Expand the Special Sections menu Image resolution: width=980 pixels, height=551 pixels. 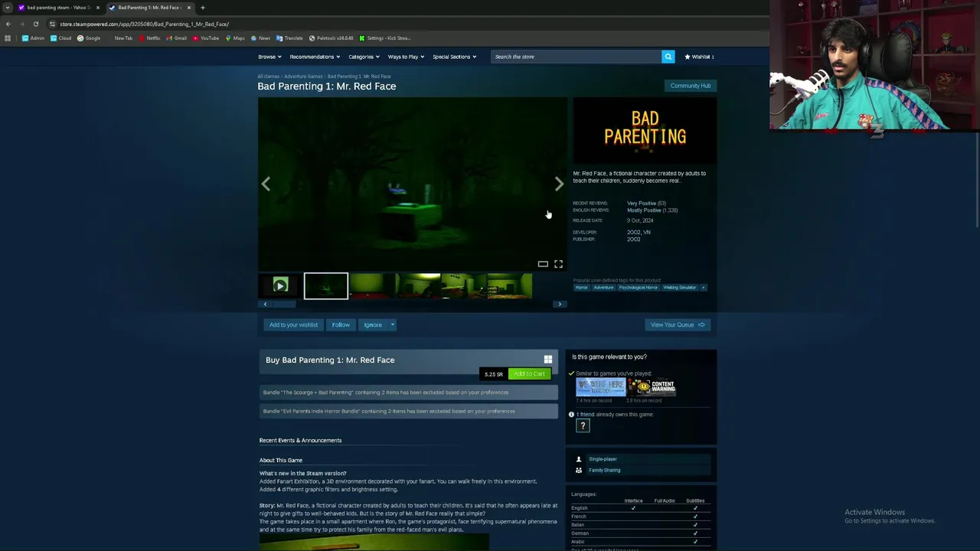tap(454, 57)
